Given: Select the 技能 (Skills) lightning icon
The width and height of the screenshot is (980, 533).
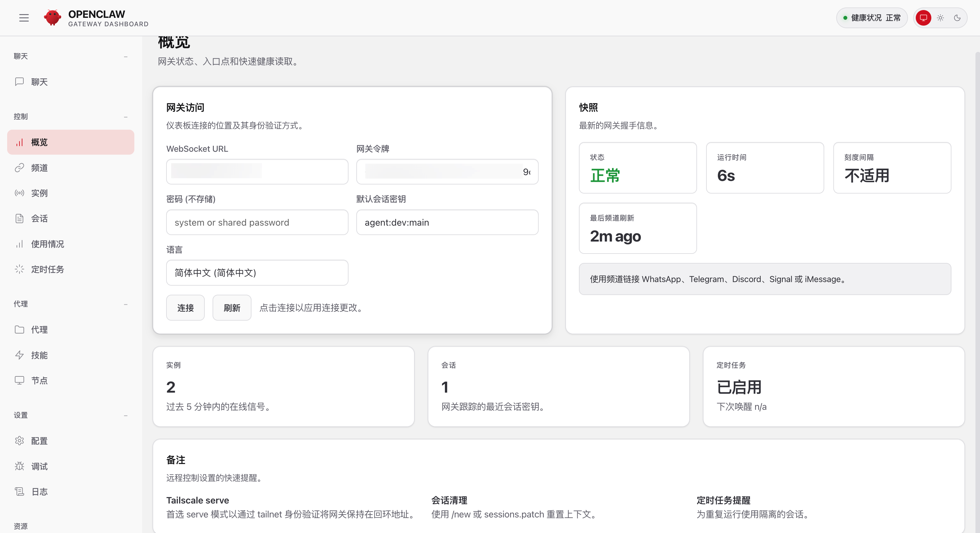Looking at the screenshot, I should coord(20,355).
